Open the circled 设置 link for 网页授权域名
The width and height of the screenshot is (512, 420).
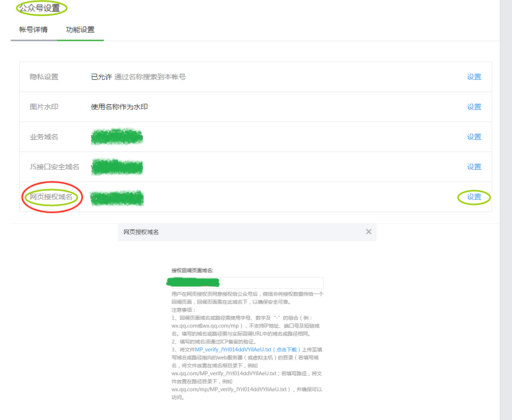[x=473, y=197]
